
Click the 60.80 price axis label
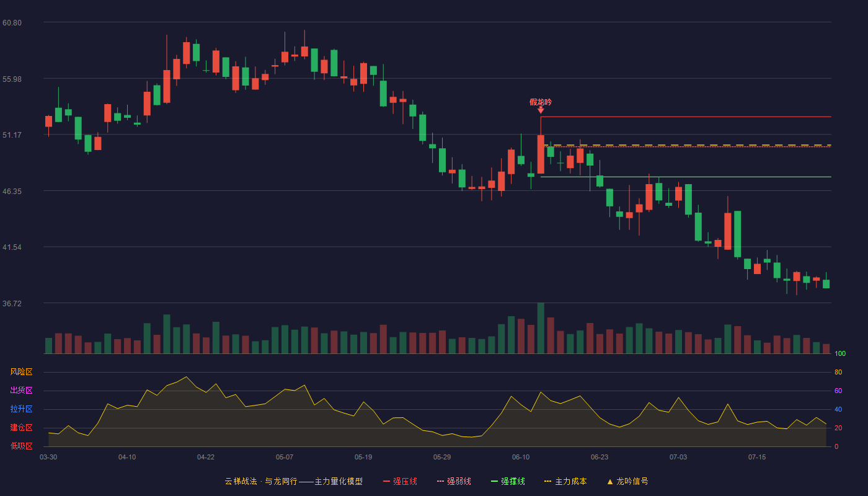click(x=12, y=23)
